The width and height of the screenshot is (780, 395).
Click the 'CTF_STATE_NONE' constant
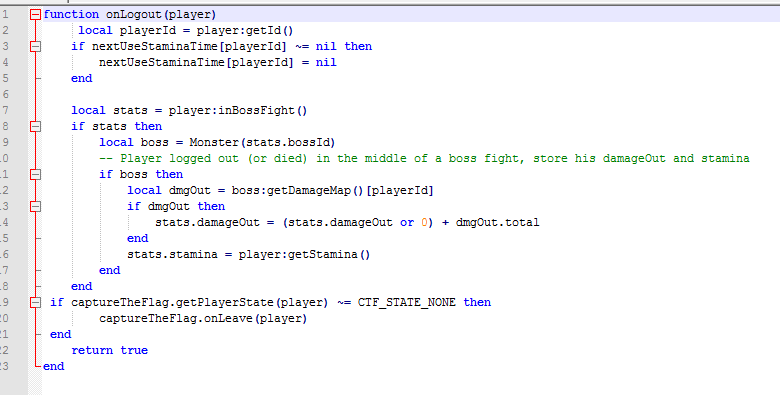pyautogui.click(x=406, y=302)
